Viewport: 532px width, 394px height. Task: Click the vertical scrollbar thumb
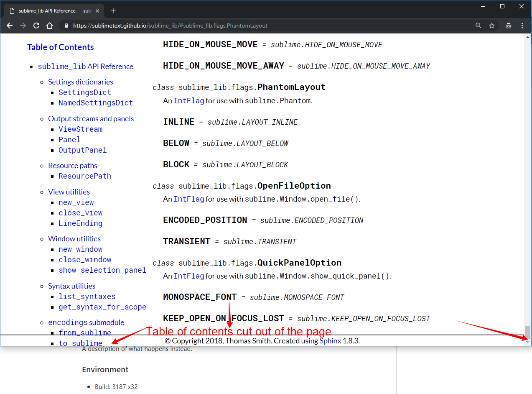528,332
